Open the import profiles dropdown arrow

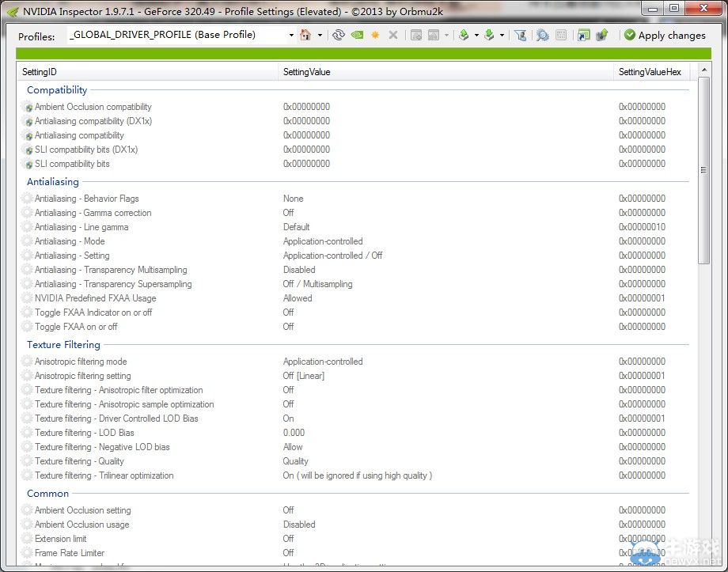point(502,36)
